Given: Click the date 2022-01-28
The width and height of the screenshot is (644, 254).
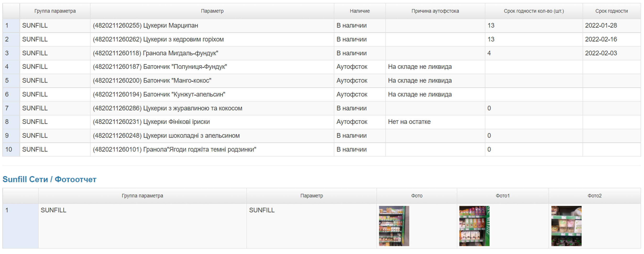Looking at the screenshot, I should pos(601,26).
